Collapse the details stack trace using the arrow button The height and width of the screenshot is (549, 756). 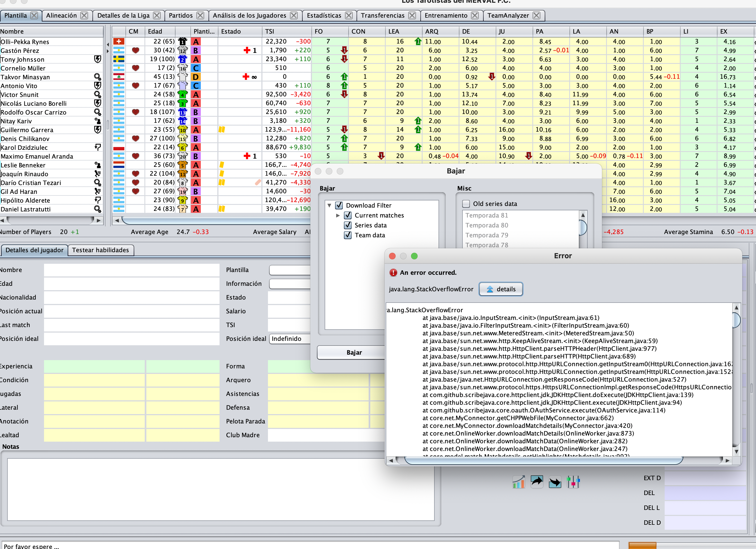click(501, 289)
